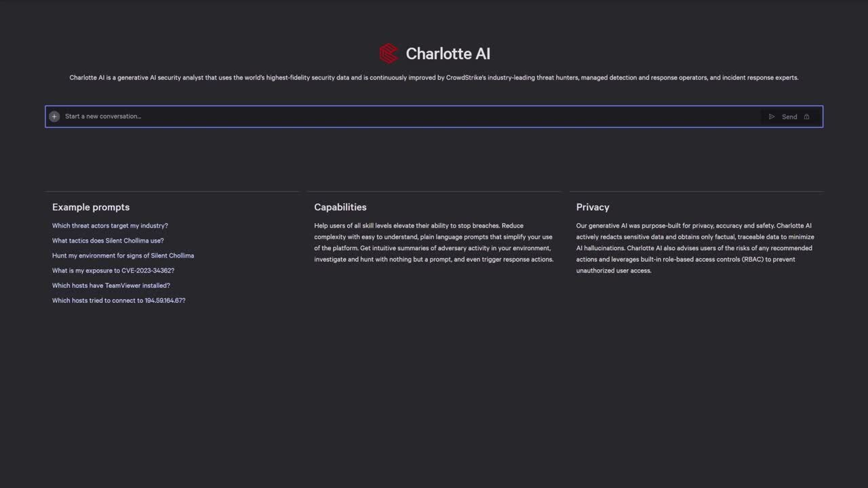
Task: Click the 'Example prompts' heading
Action: click(91, 207)
